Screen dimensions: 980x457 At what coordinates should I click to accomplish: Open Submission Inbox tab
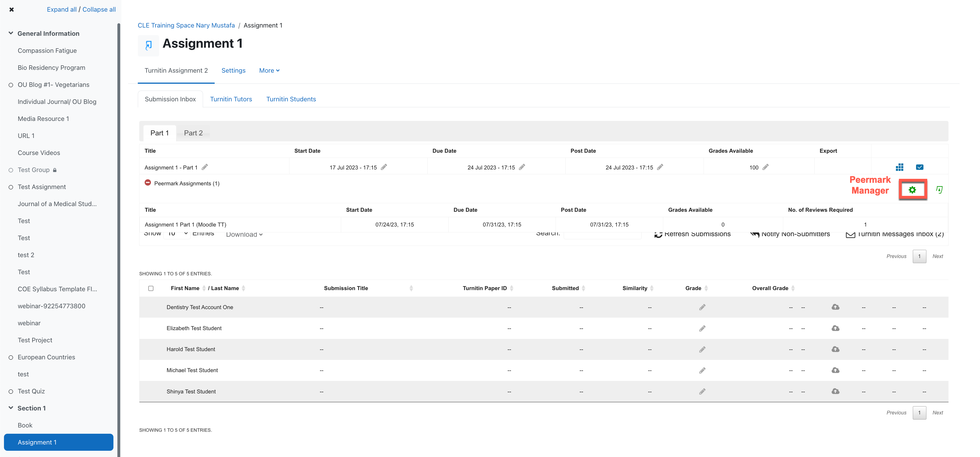pos(170,99)
